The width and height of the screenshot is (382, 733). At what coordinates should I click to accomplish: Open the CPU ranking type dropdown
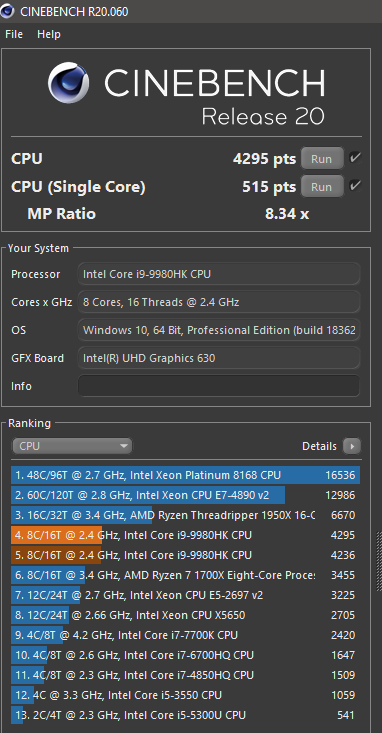(x=72, y=446)
